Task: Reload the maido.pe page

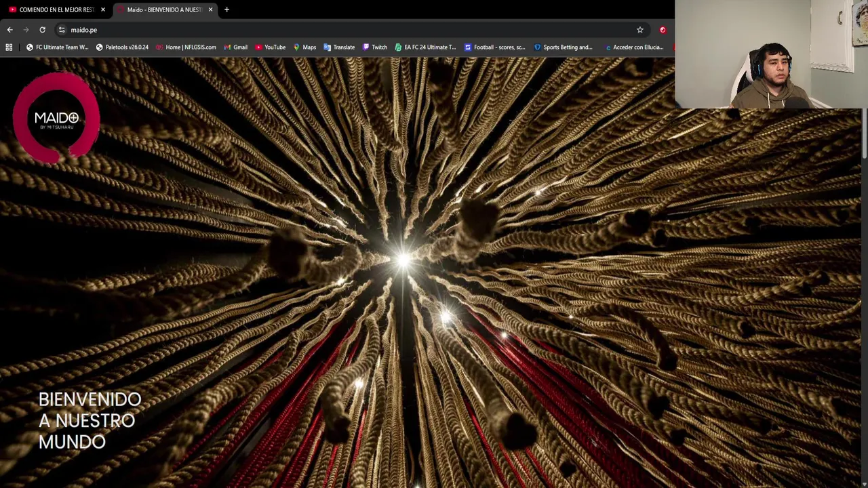Action: click(42, 30)
